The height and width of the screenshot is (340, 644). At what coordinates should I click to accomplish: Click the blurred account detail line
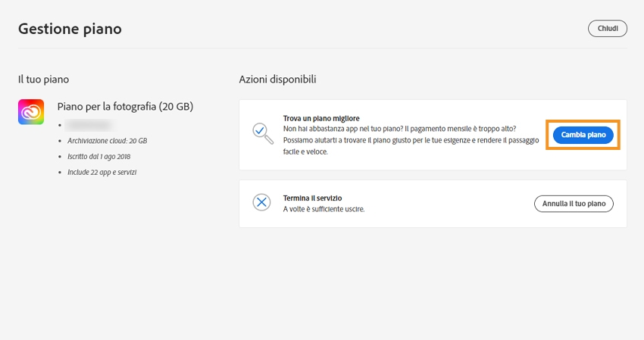88,124
